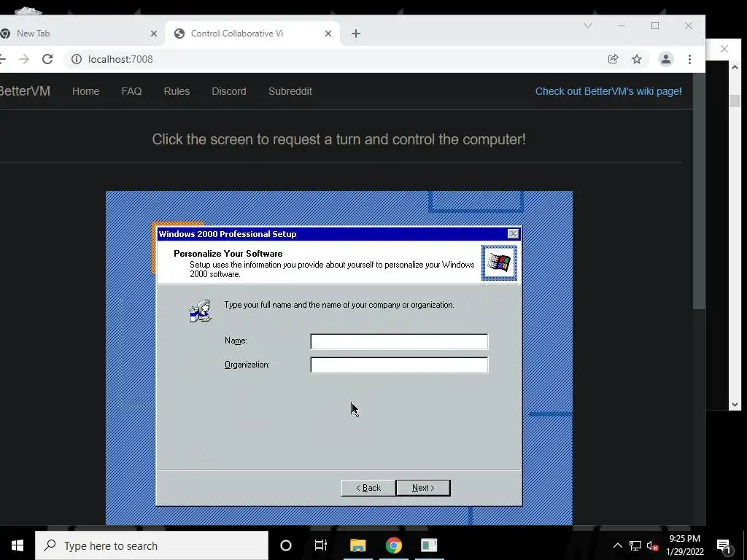Reload the localhost page
The image size is (747, 560).
[47, 59]
